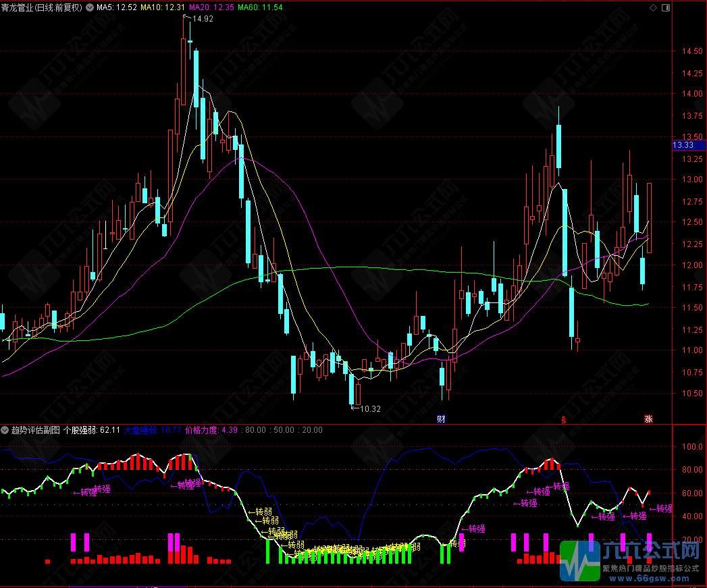Click the MA60: 11.54 label
This screenshot has height=588, width=707.
point(260,7)
